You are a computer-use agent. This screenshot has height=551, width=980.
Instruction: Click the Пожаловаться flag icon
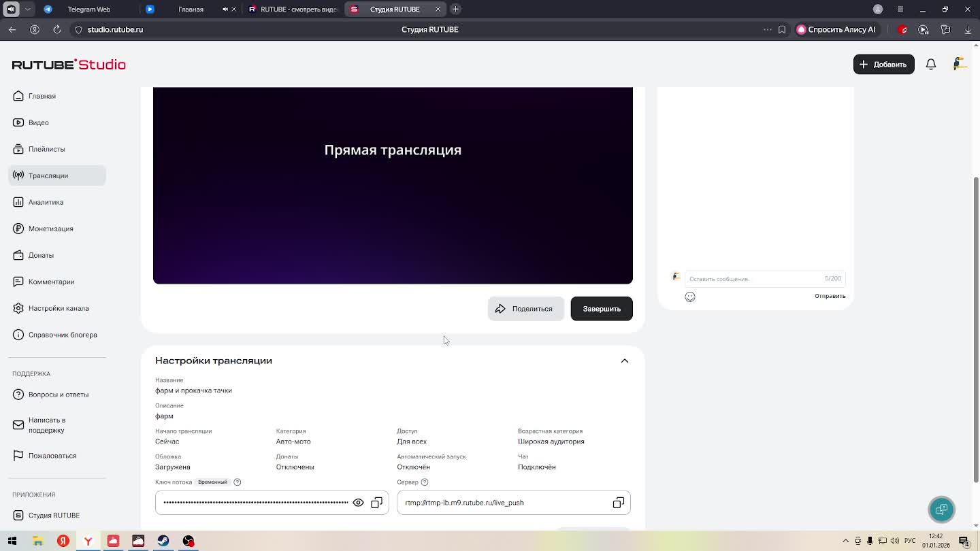click(18, 456)
